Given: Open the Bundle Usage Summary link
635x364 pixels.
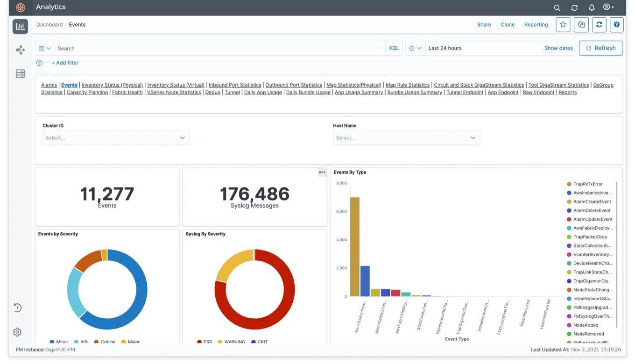Looking at the screenshot, I should 415,92.
